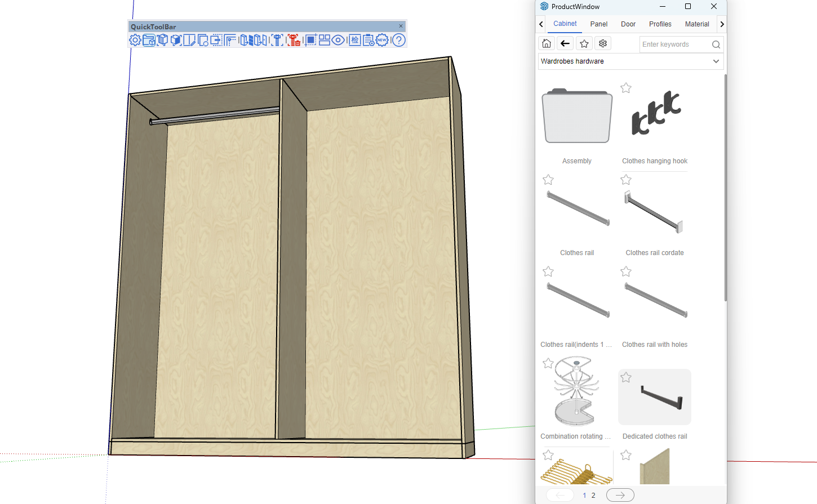
Task: Star the Dedicated clothes rail item
Action: click(x=626, y=378)
